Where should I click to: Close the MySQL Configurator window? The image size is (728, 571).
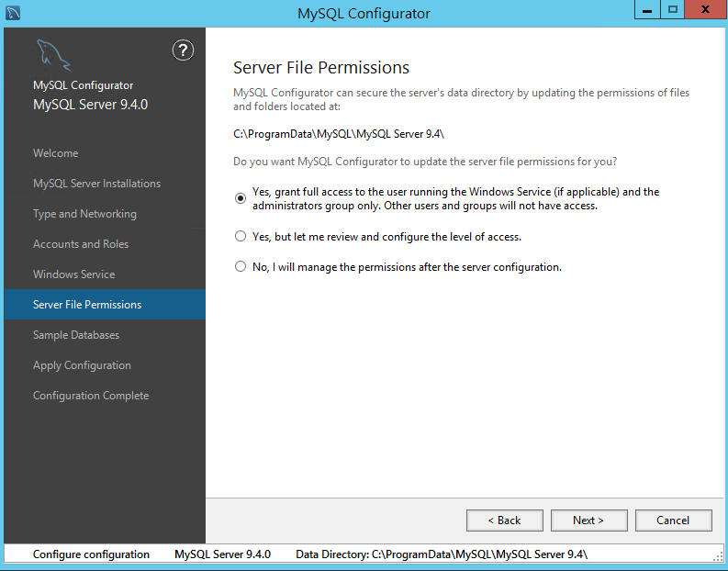coord(705,9)
